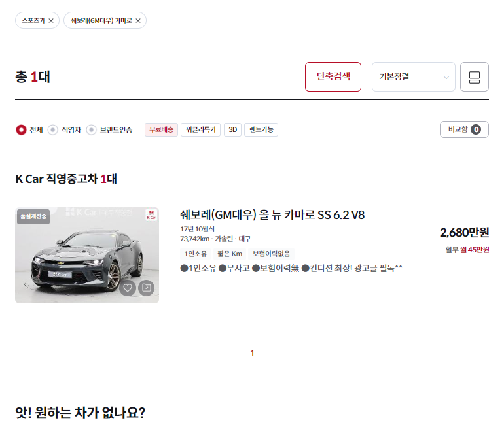Toggle the 렌트가능 filter chip

coord(261,129)
